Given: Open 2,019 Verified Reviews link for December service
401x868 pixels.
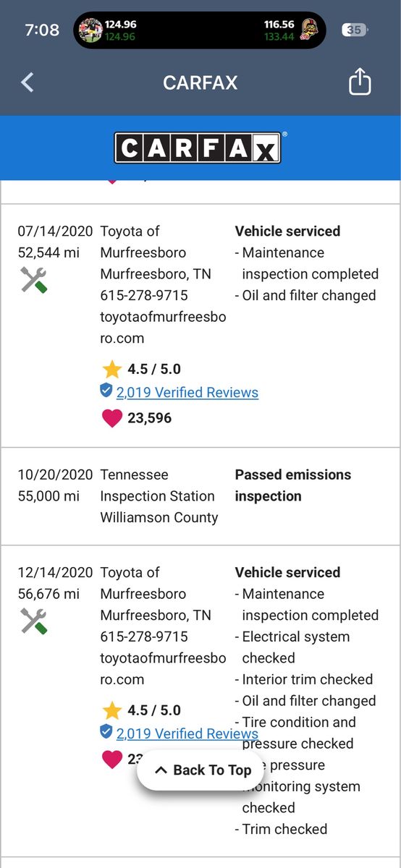Looking at the screenshot, I should [187, 733].
